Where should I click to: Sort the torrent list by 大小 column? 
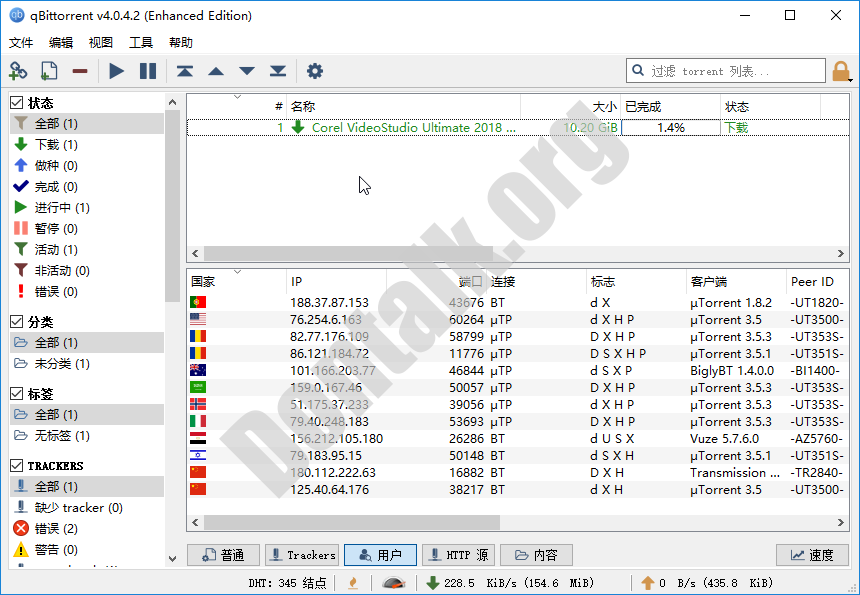[604, 106]
